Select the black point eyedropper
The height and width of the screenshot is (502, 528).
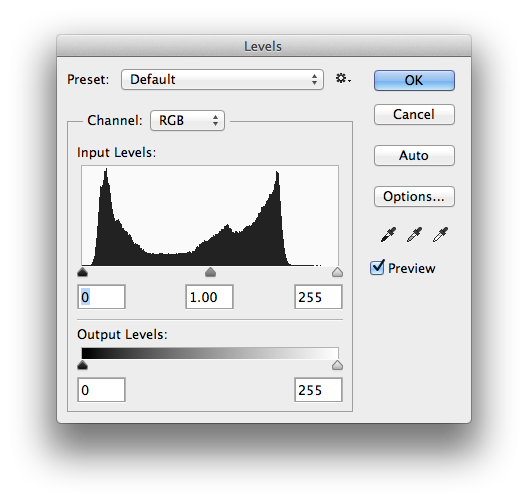click(388, 234)
